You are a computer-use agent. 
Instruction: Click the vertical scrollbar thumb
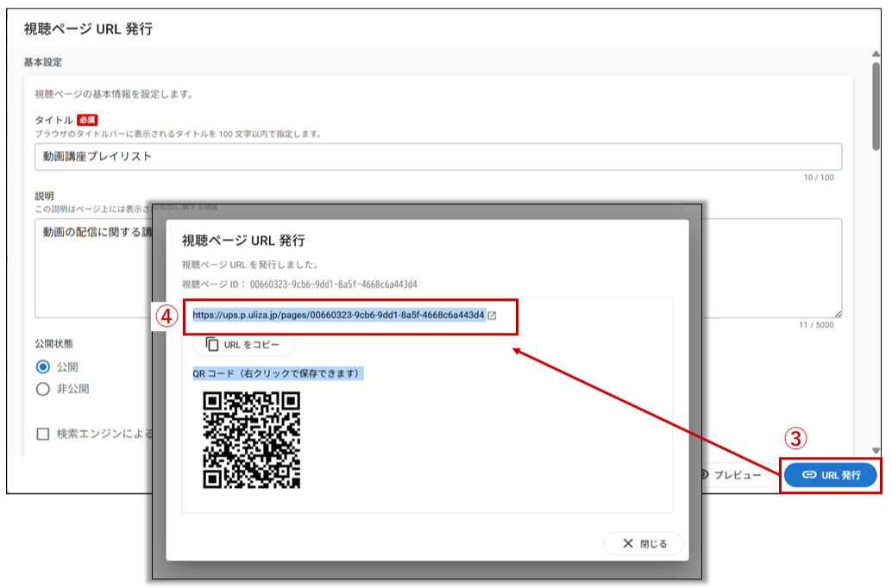[876, 103]
